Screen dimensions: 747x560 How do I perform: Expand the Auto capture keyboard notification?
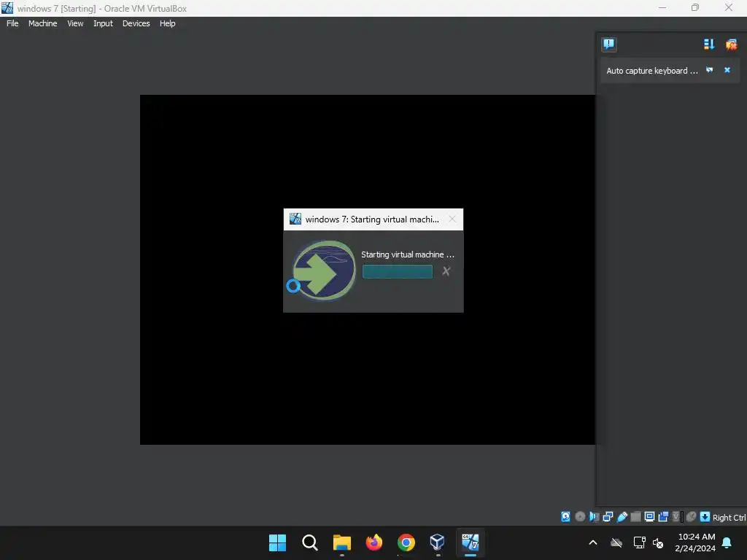point(651,71)
